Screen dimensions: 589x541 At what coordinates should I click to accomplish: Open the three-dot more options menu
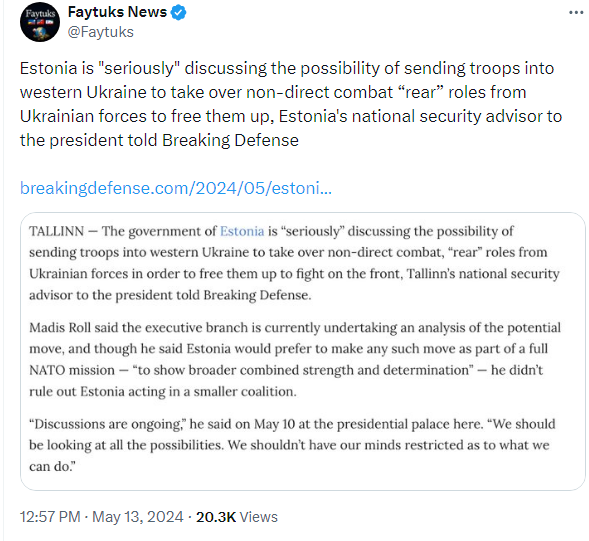(576, 13)
